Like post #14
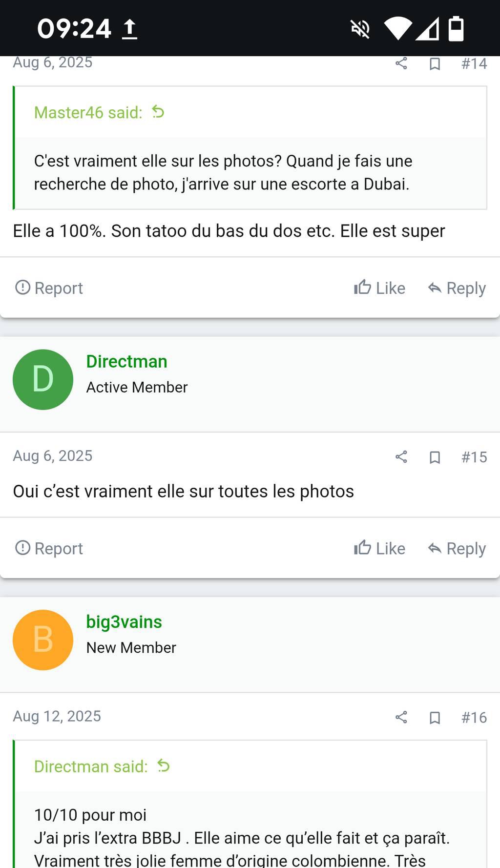Screen dimensions: 500x868 (379, 288)
